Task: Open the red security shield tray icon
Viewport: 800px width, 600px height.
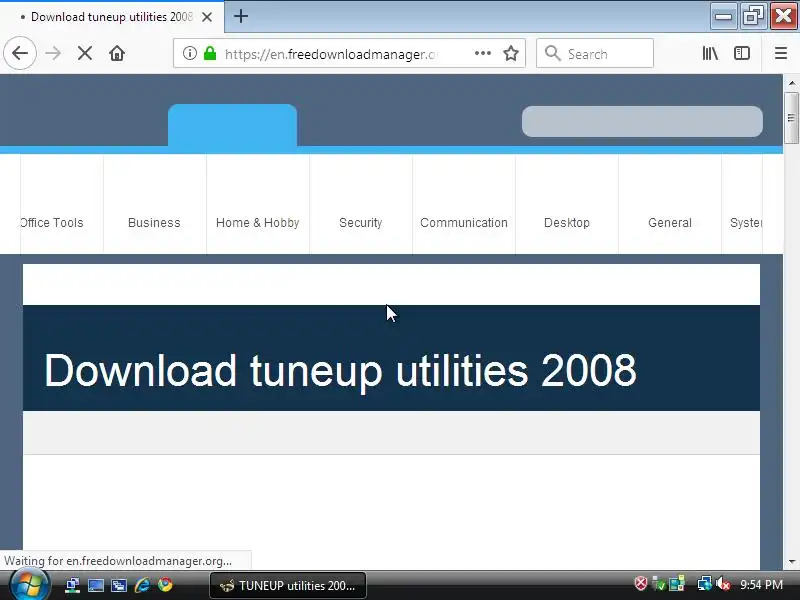Action: point(640,583)
